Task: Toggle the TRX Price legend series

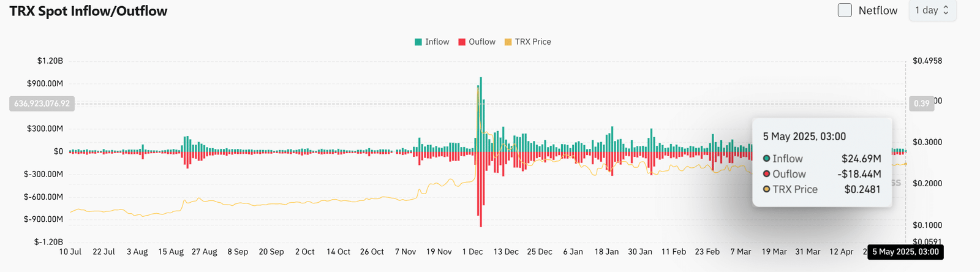Action: (527, 42)
